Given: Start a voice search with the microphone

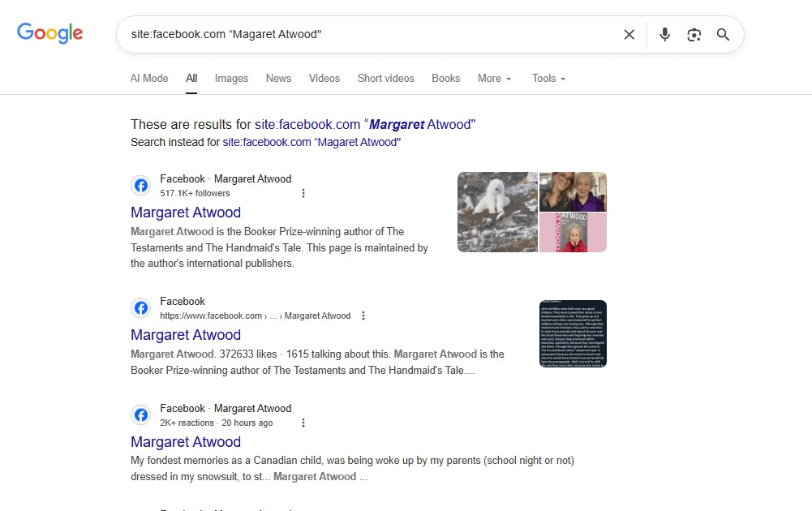Looking at the screenshot, I should pos(665,35).
